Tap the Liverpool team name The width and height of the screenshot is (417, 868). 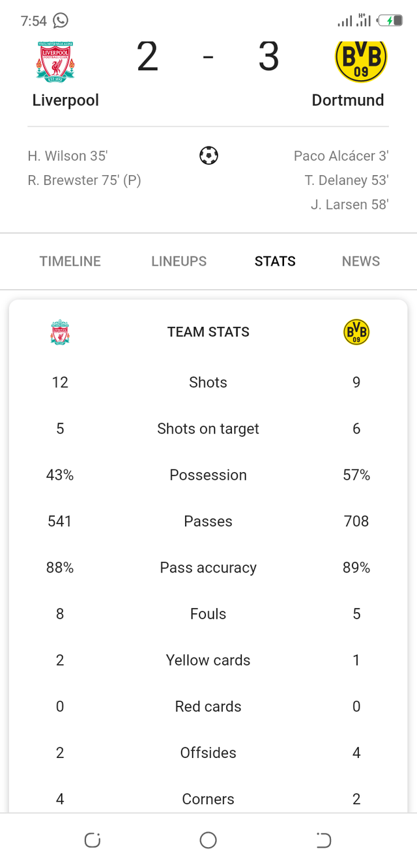point(66,100)
